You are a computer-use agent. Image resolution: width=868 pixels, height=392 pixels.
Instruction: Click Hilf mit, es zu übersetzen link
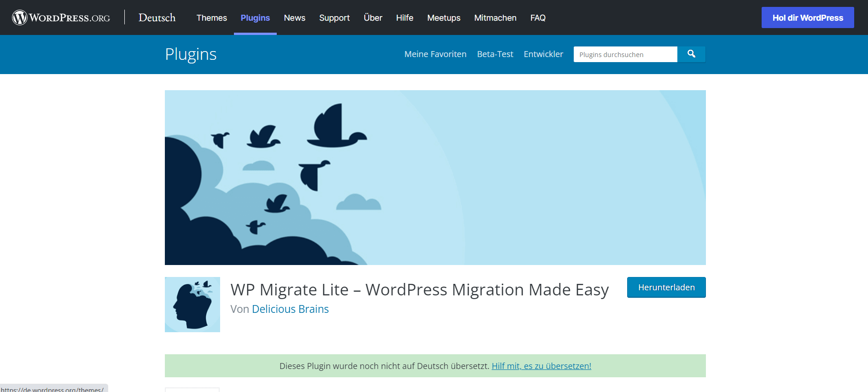point(542,366)
